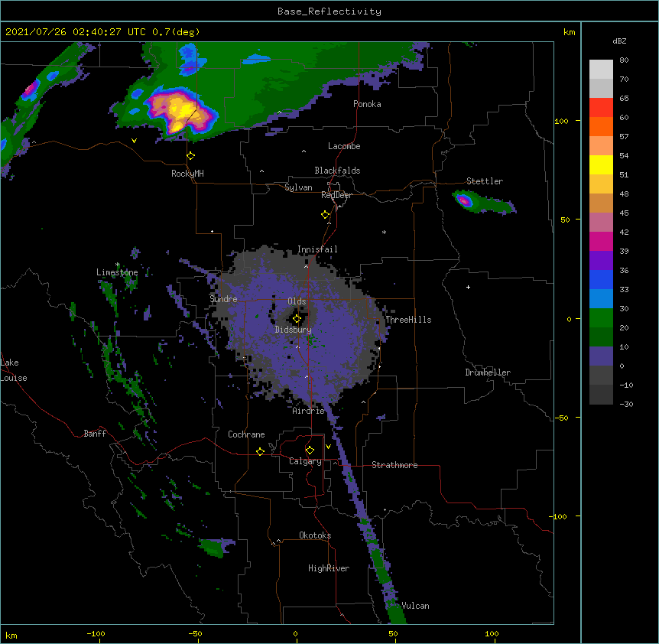Click the yellow diamond marker above Calgary label
659x644 pixels.
click(x=310, y=450)
